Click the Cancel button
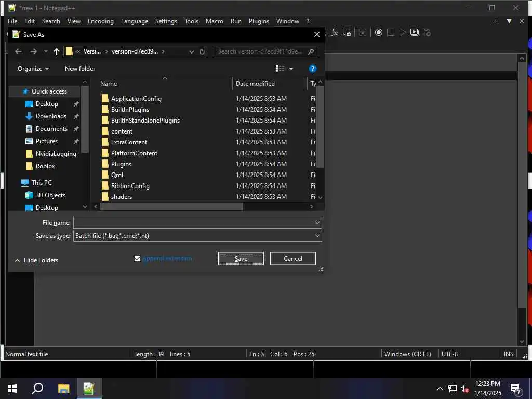Screen dimensions: 532x399 pyautogui.click(x=293, y=259)
